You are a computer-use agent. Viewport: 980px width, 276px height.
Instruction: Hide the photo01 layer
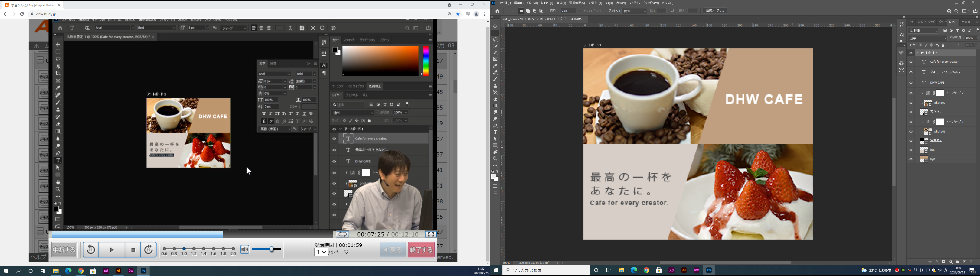[911, 132]
